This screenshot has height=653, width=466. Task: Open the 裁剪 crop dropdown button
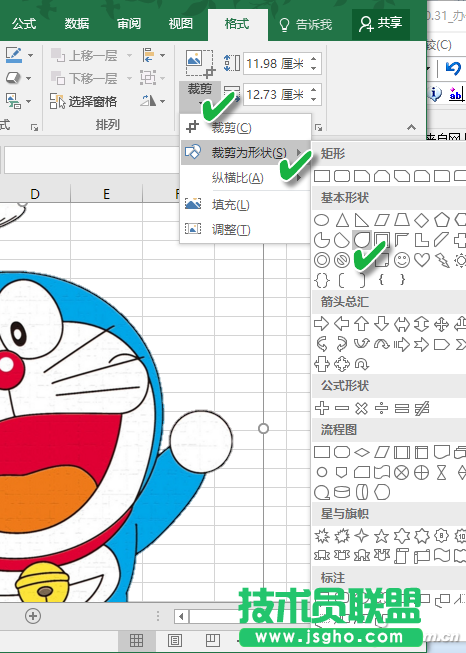[200, 95]
